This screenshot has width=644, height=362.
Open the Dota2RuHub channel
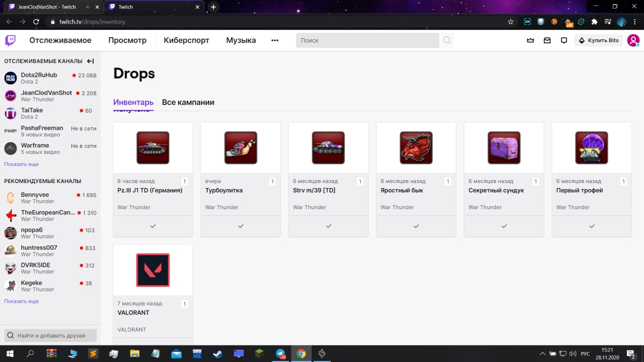pyautogui.click(x=50, y=78)
